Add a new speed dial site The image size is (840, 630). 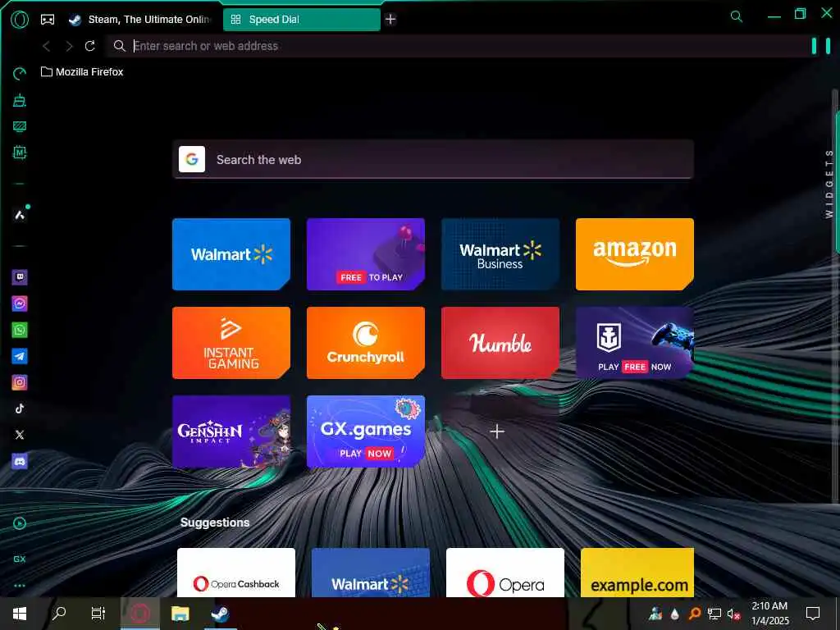pyautogui.click(x=497, y=431)
